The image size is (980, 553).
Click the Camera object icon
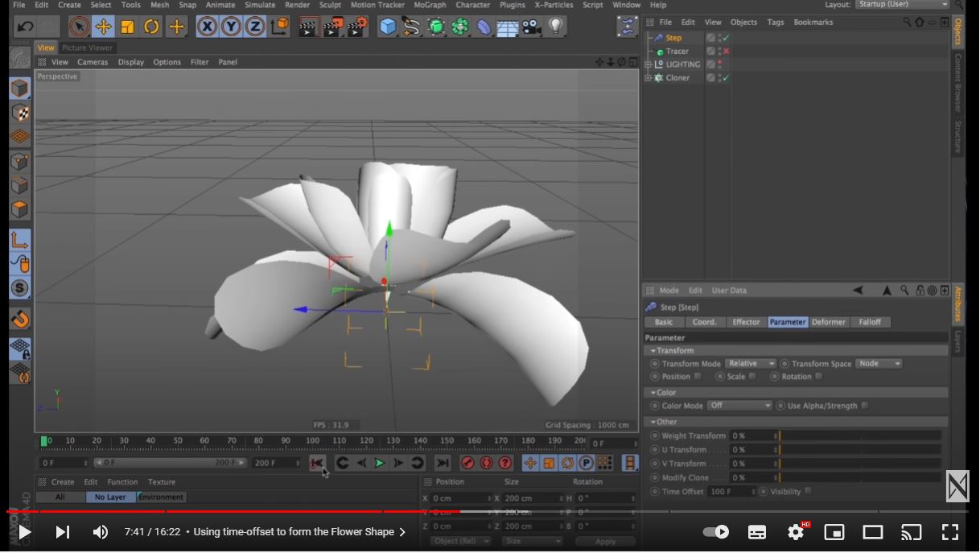click(x=531, y=27)
